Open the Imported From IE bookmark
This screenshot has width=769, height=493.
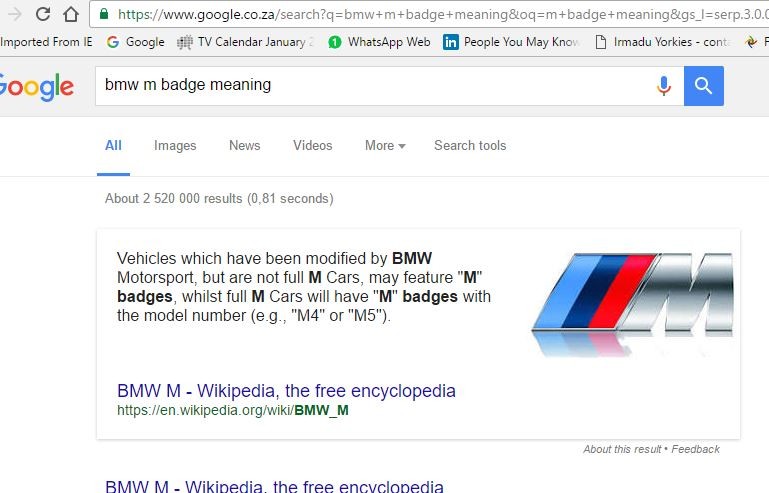(46, 42)
